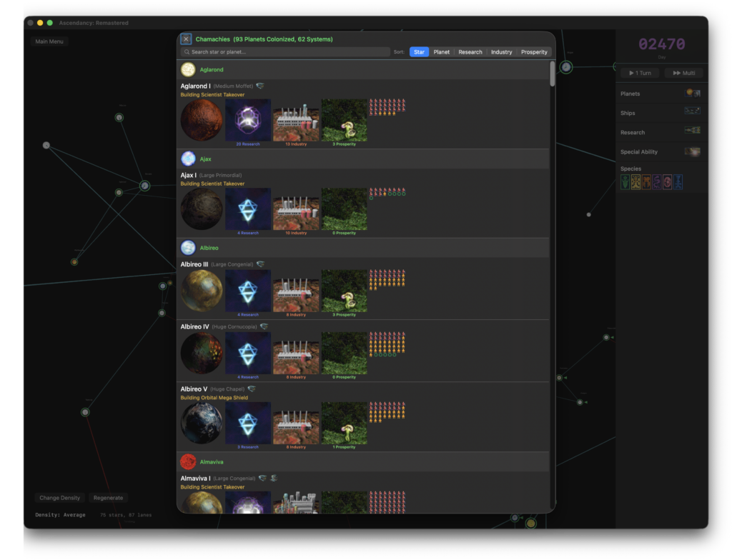Screen dimensions: 732x560
Task: Click the Multi turn button
Action: point(684,73)
